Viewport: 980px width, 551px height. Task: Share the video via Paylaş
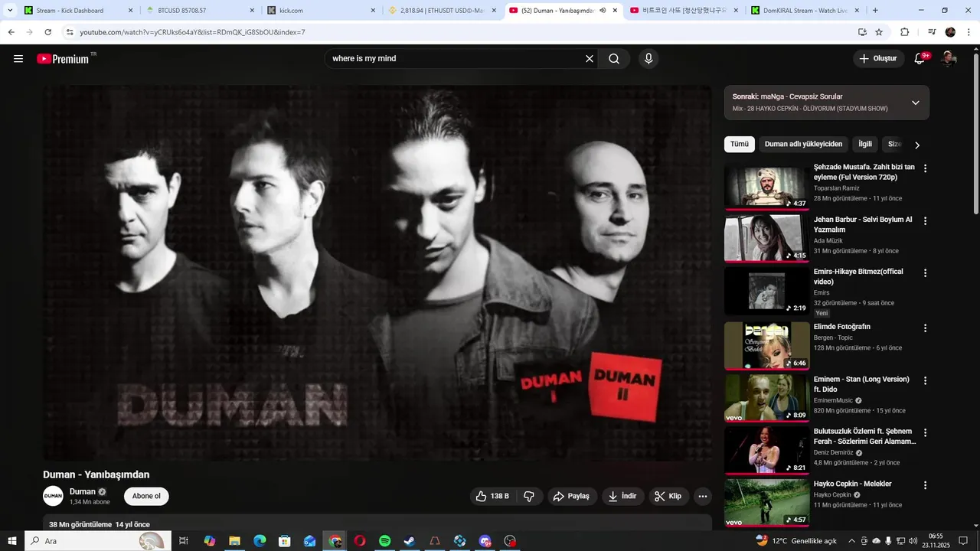point(571,497)
